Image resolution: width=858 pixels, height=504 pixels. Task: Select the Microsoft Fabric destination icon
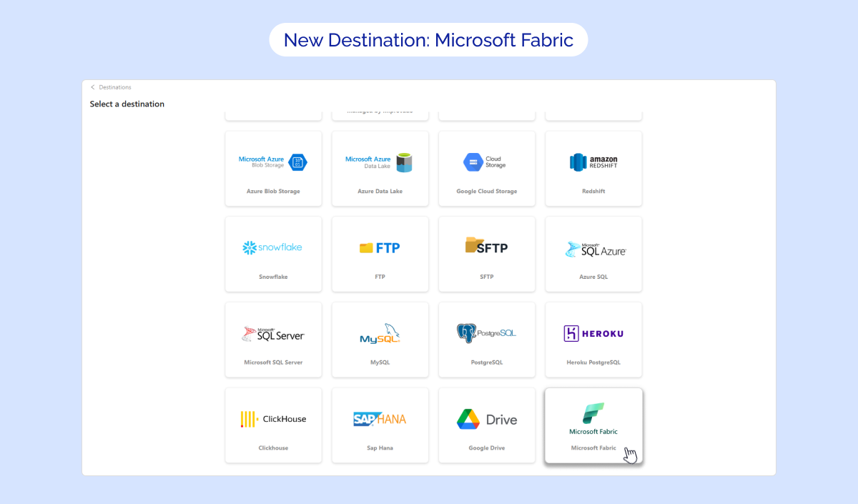(x=593, y=414)
